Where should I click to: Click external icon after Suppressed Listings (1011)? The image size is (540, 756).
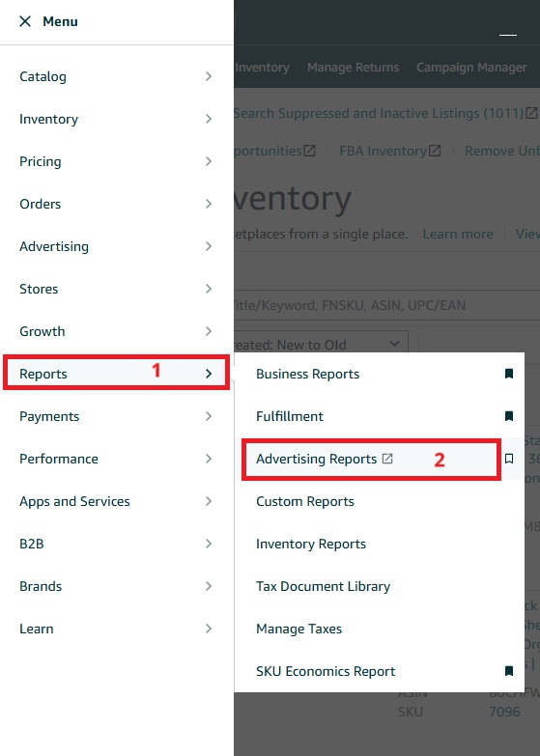(x=531, y=113)
